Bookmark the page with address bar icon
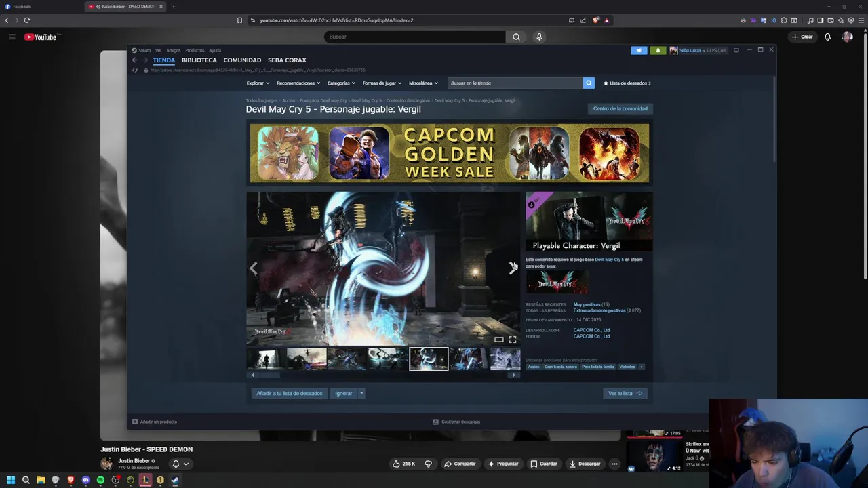The height and width of the screenshot is (488, 868). pyautogui.click(x=239, y=20)
